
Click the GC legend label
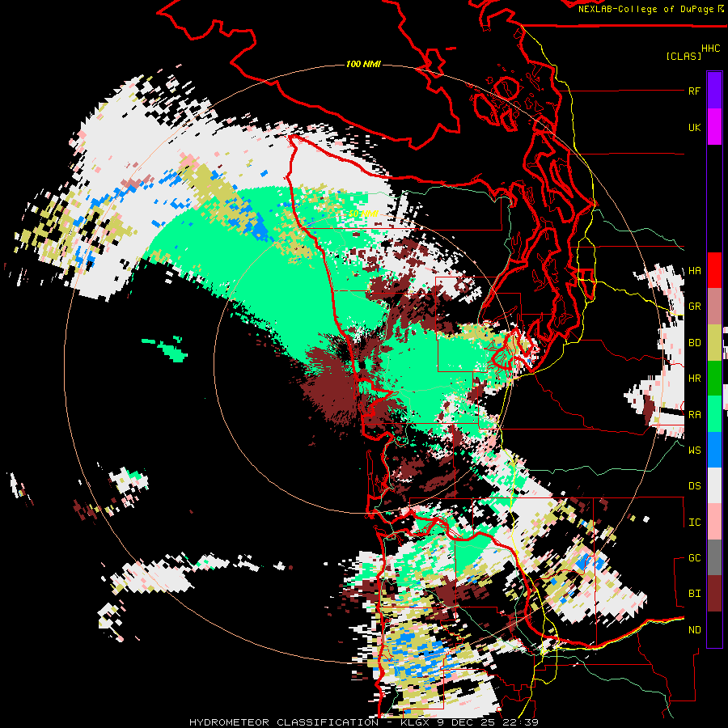694,557
